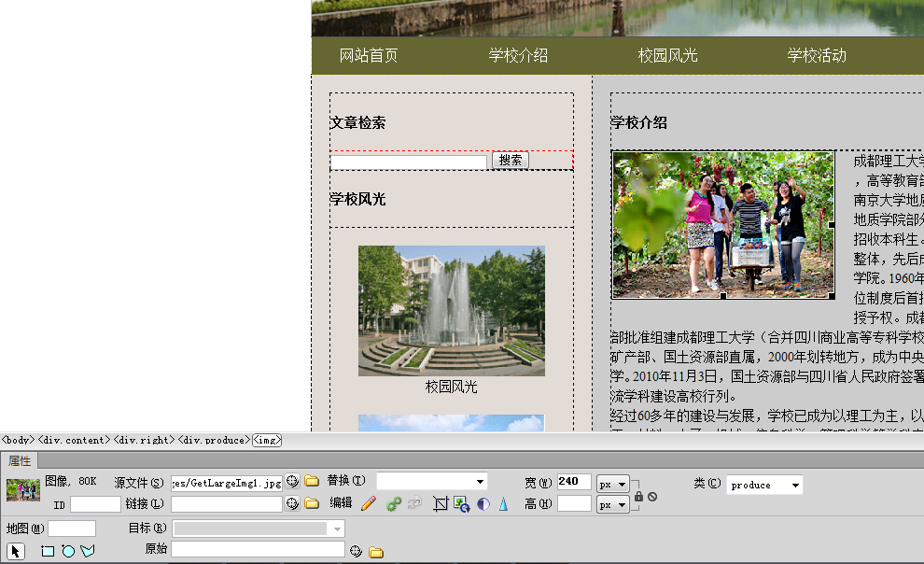Open Brightness and Contrast adjustment
This screenshot has height=564, width=924.
pyautogui.click(x=483, y=504)
